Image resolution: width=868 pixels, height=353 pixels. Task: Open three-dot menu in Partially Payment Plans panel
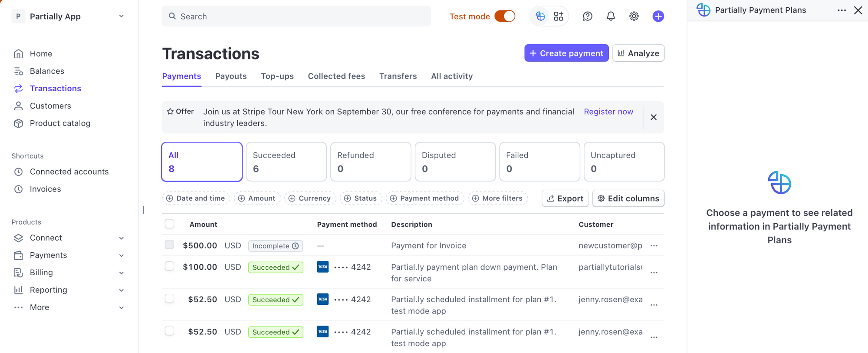point(842,10)
